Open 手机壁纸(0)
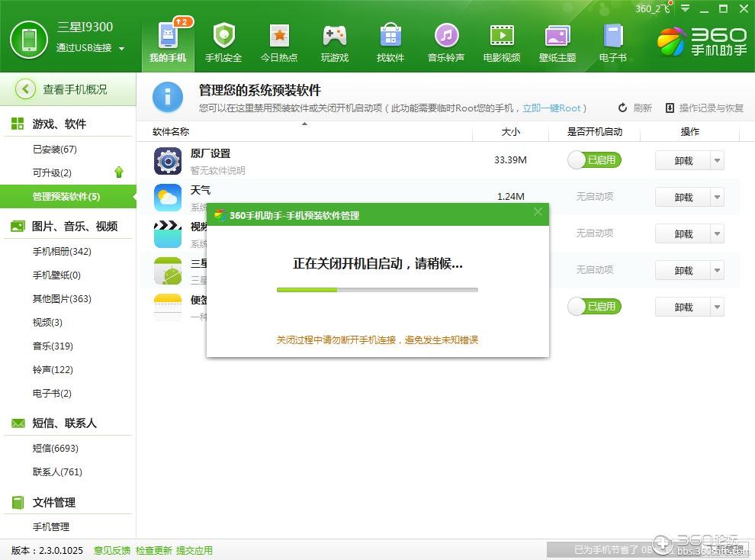The height and width of the screenshot is (560, 755). pos(56,275)
